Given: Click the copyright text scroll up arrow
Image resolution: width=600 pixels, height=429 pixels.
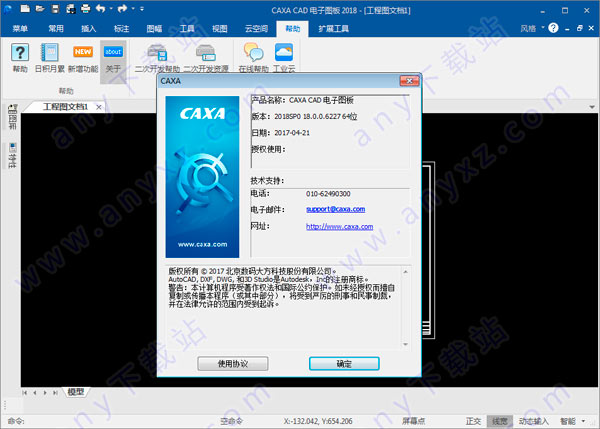Looking at the screenshot, I should pyautogui.click(x=406, y=272).
